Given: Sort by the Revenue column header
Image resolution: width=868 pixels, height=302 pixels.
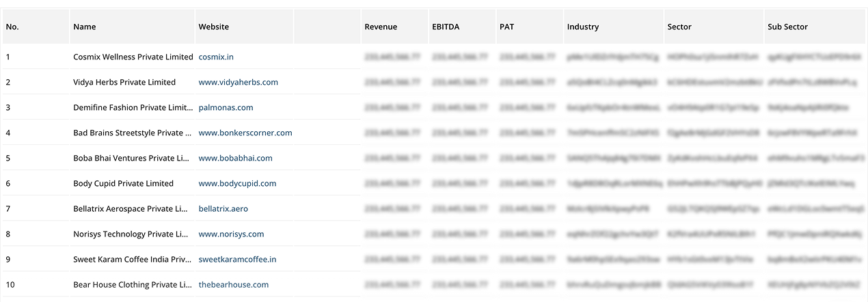Looking at the screenshot, I should 394,27.
